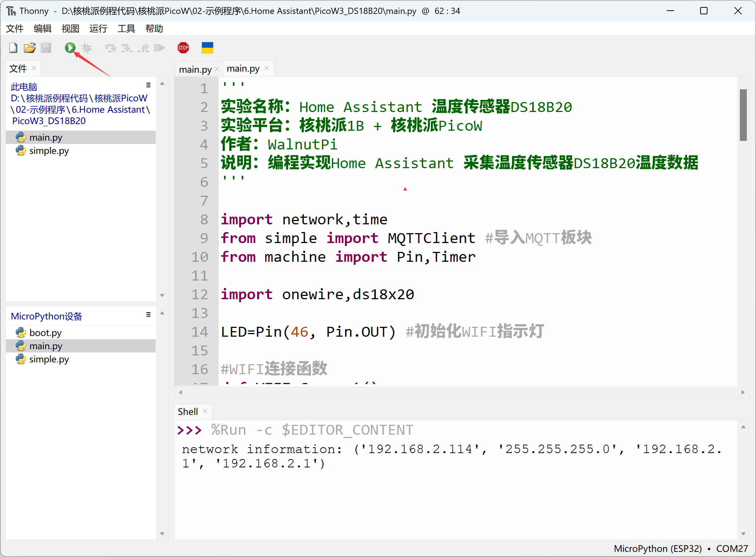The image size is (756, 557).
Task: Click line 8 'import network,time'
Action: (304, 220)
